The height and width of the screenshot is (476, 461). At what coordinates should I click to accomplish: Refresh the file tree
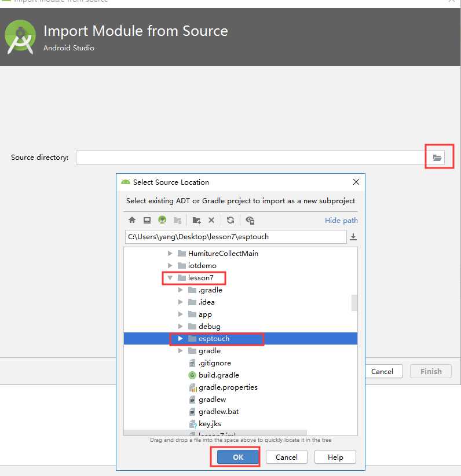[x=231, y=220]
